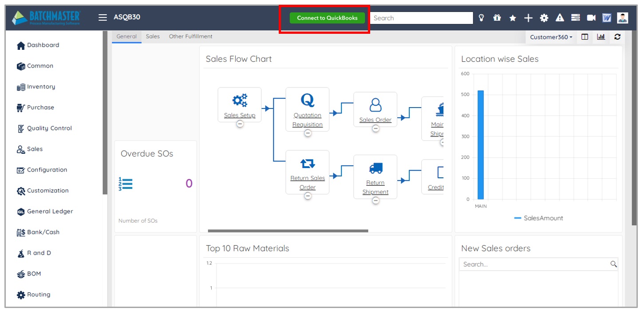
Task: Open General Ledger in the sidebar
Action: [50, 212]
